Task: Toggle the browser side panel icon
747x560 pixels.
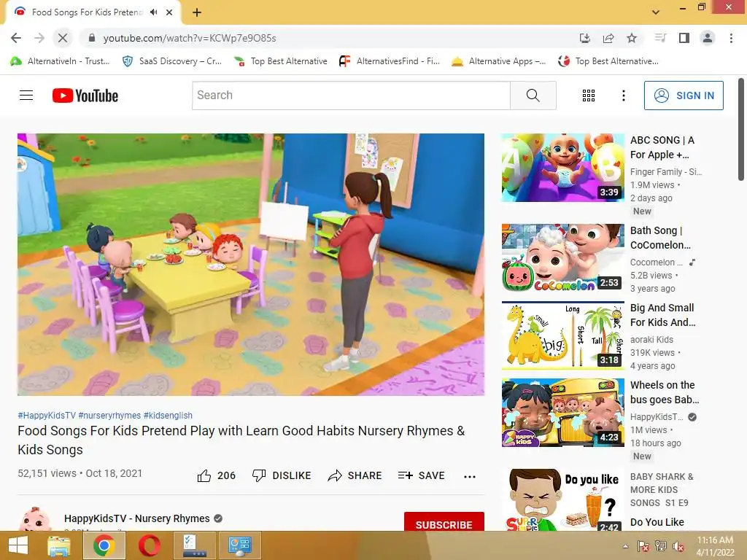Action: [x=684, y=38]
